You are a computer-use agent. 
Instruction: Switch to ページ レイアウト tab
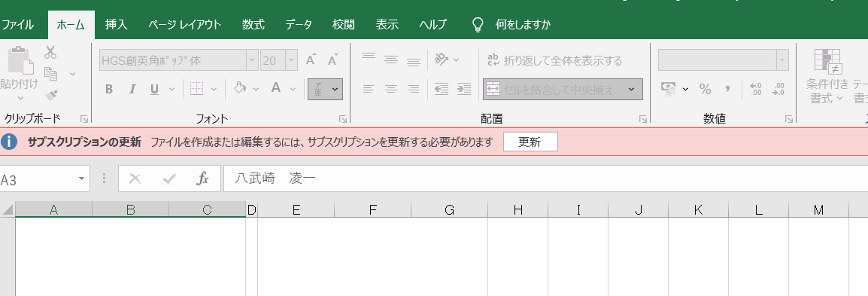coord(185,24)
